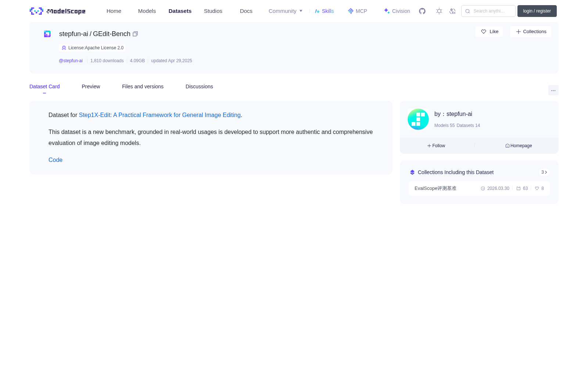Screen dimensions: 588x368
Task: Click the stepfun-ai / GEdit-Bench title
Action: pyautogui.click(x=95, y=34)
